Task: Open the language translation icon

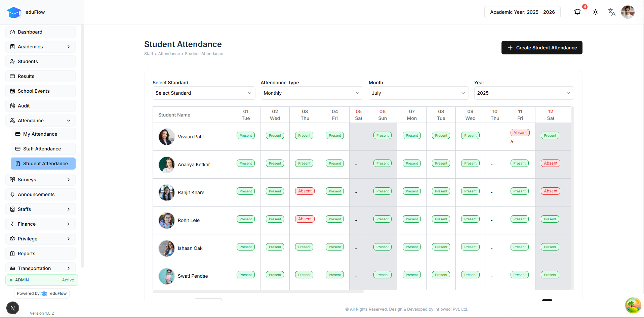Action: (x=611, y=12)
